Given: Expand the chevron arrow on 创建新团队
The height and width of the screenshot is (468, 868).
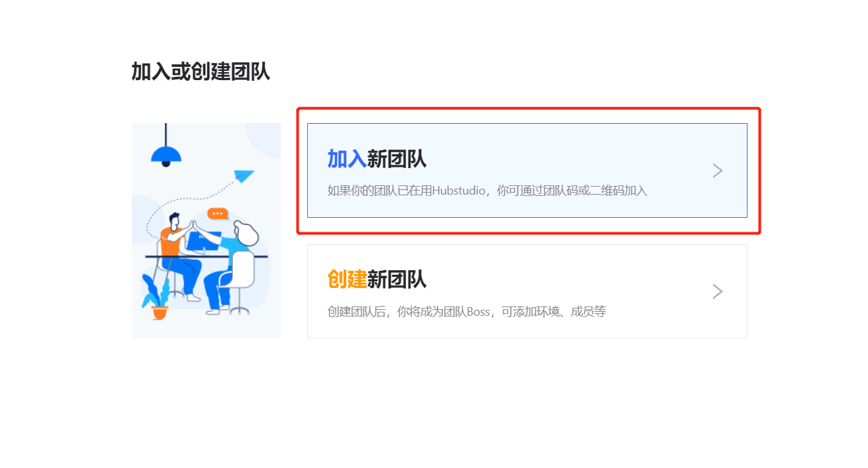Looking at the screenshot, I should 718,291.
